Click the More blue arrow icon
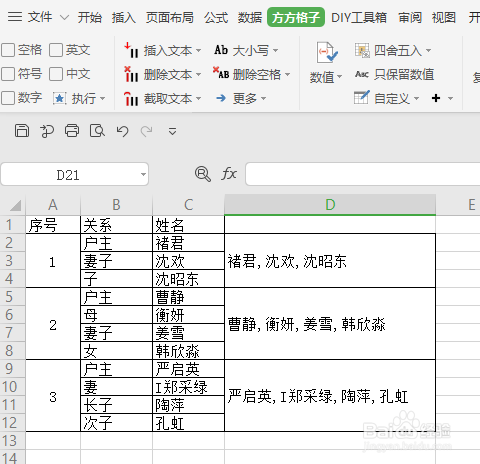Image resolution: width=480 pixels, height=464 pixels. 221,98
